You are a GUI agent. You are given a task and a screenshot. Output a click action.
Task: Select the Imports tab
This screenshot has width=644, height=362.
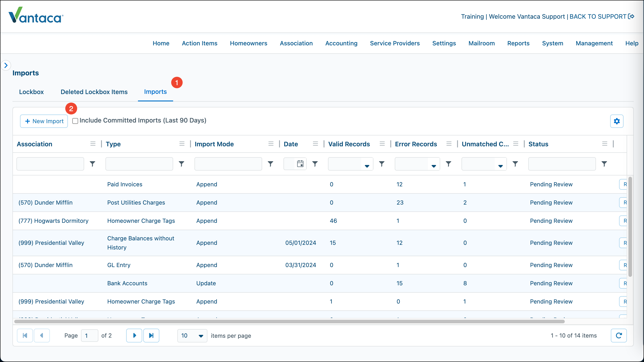[x=155, y=92]
